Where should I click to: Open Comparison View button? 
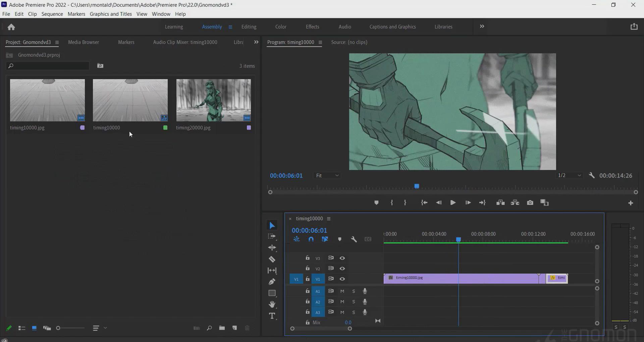[x=544, y=203]
